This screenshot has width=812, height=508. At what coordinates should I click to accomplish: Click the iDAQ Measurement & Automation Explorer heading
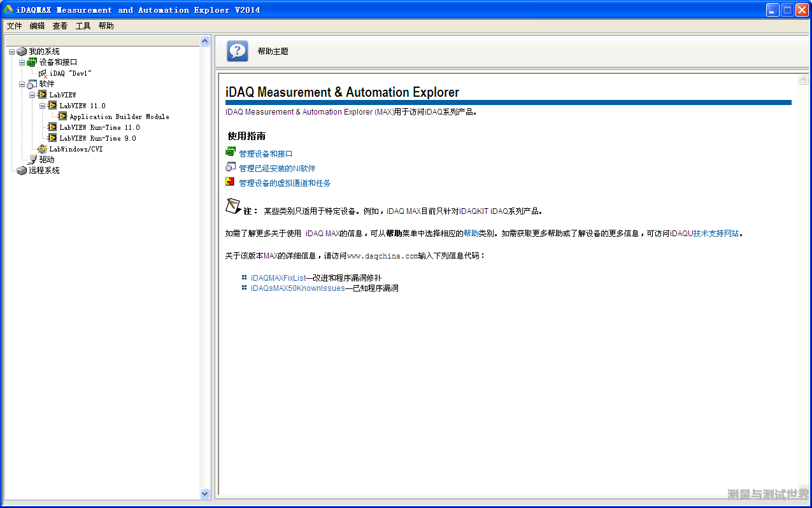pyautogui.click(x=342, y=92)
